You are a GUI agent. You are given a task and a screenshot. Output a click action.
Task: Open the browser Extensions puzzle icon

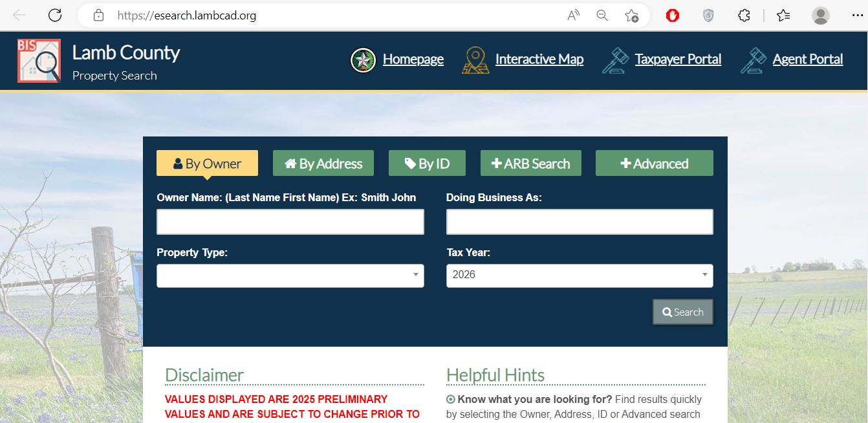click(x=744, y=16)
